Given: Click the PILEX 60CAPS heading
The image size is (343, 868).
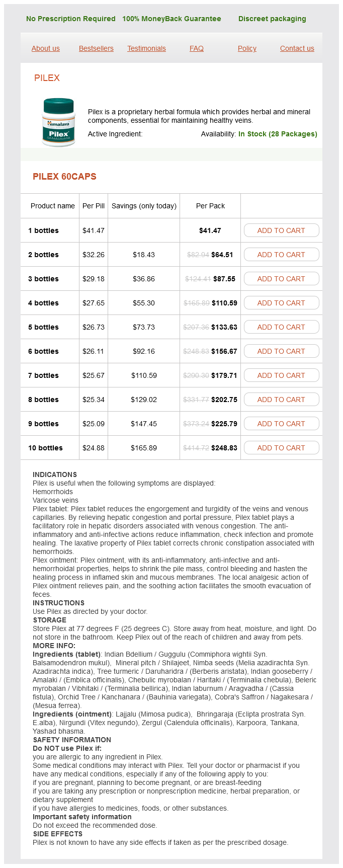Looking at the screenshot, I should [x=64, y=177].
